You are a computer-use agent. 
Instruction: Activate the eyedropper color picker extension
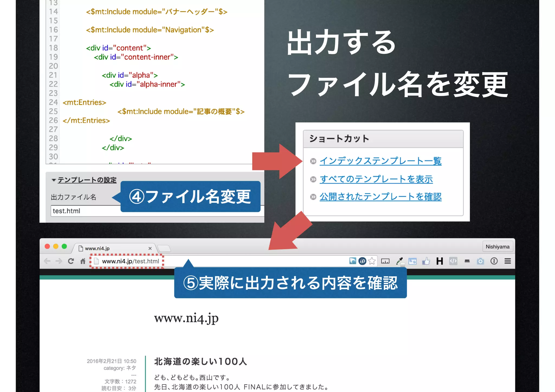tap(399, 261)
